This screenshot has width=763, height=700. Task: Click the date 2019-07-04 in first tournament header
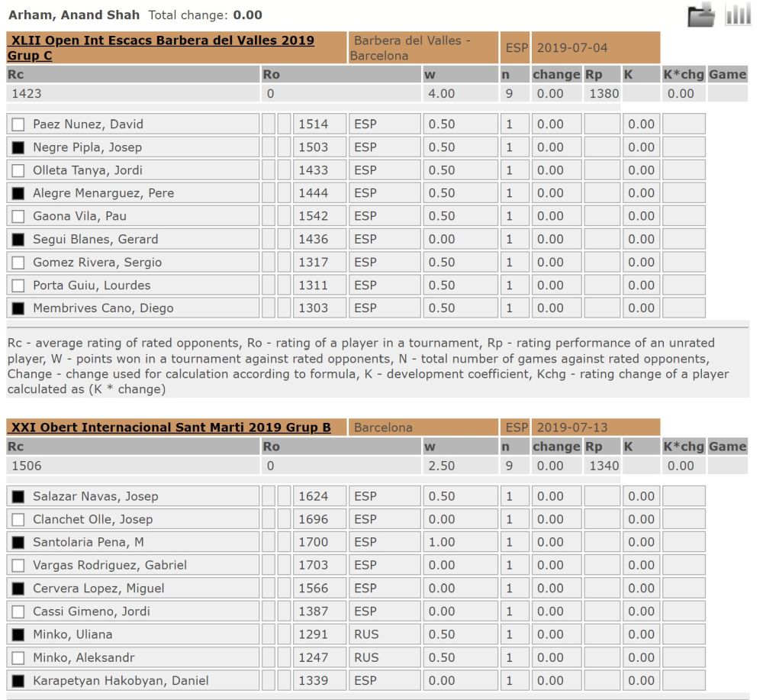572,47
